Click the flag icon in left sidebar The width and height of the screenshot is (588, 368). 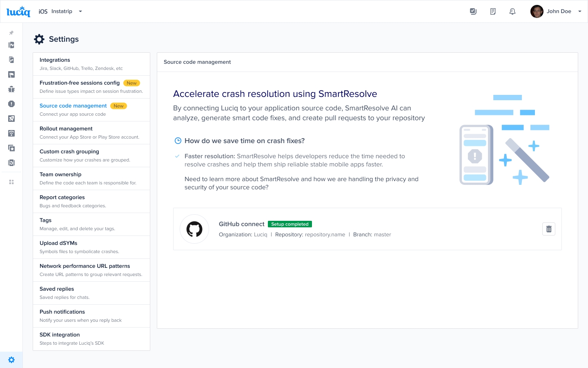coord(11,74)
